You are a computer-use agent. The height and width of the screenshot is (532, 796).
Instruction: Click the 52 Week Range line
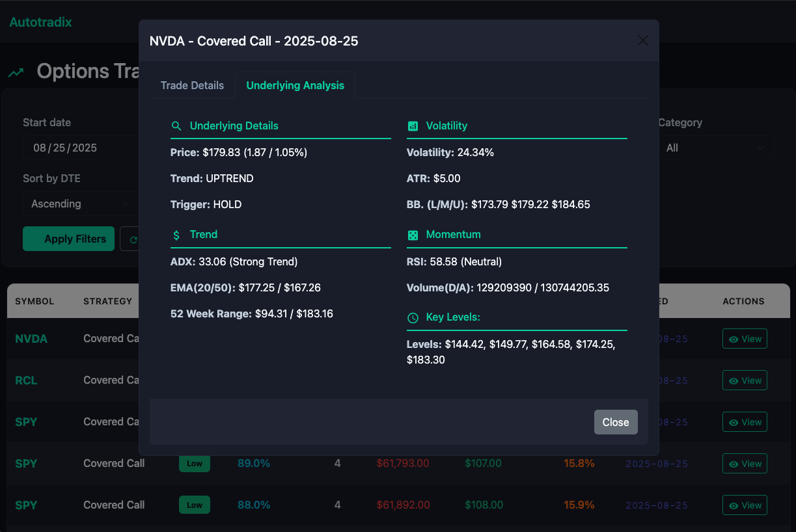pyautogui.click(x=252, y=313)
